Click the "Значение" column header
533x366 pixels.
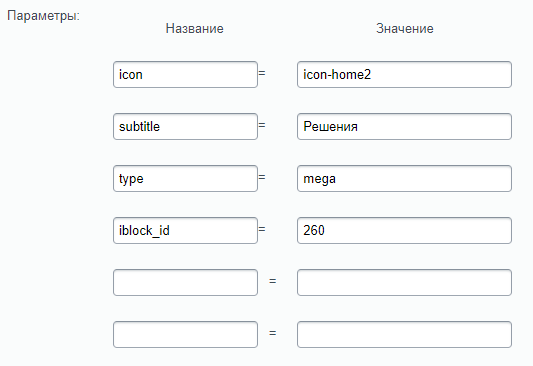405,29
